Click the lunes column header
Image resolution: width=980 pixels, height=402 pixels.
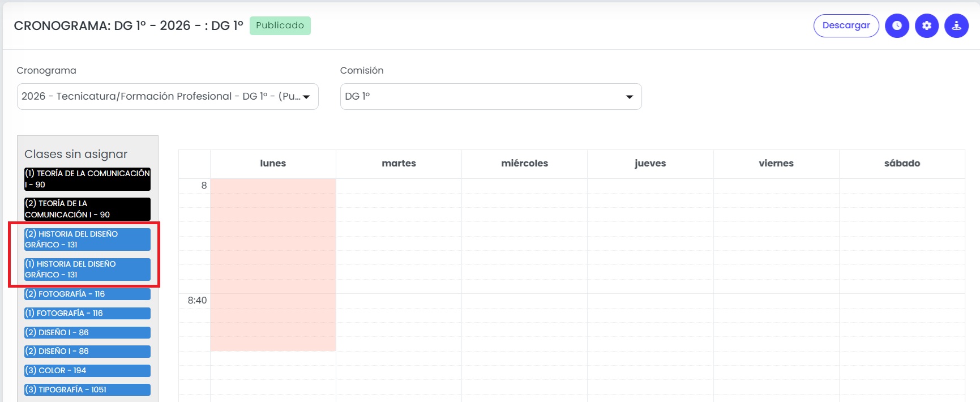(x=273, y=164)
